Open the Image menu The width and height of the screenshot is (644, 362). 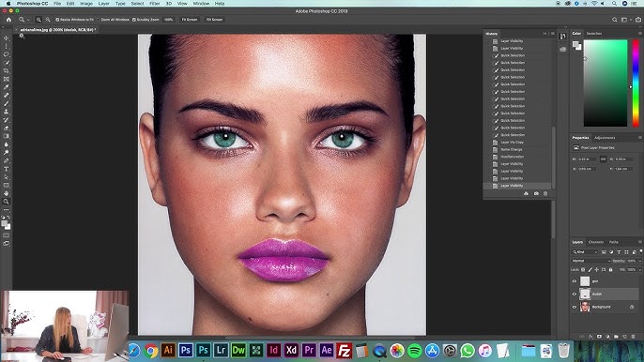coord(86,4)
